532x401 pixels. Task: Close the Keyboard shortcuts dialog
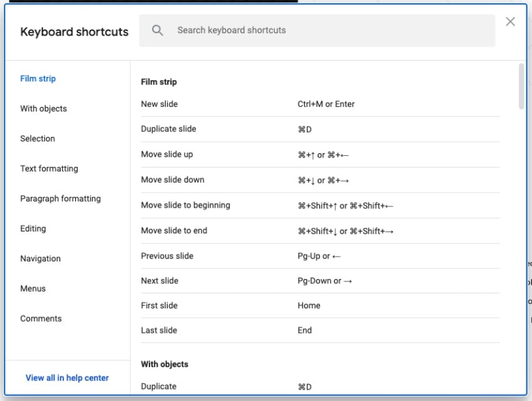click(510, 22)
